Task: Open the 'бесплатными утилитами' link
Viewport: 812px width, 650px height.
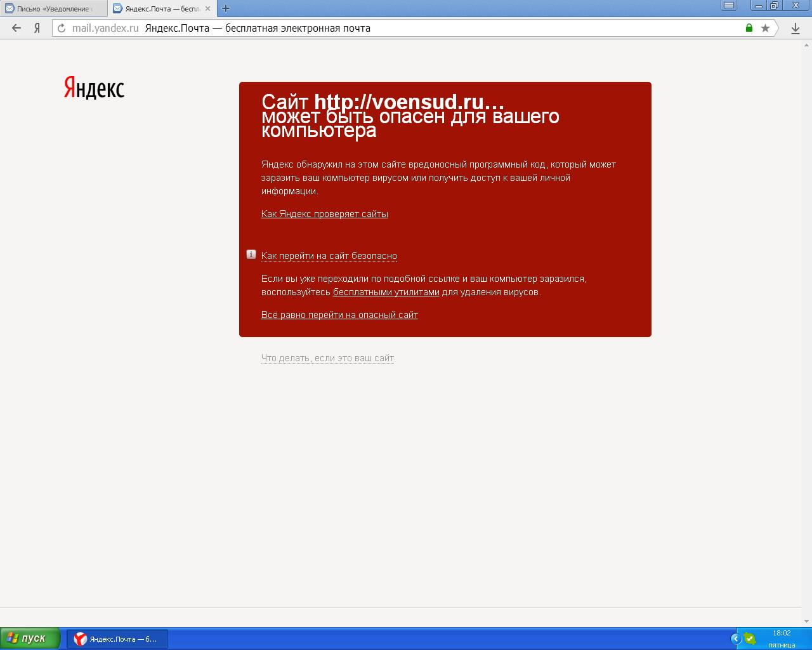Action: (386, 292)
